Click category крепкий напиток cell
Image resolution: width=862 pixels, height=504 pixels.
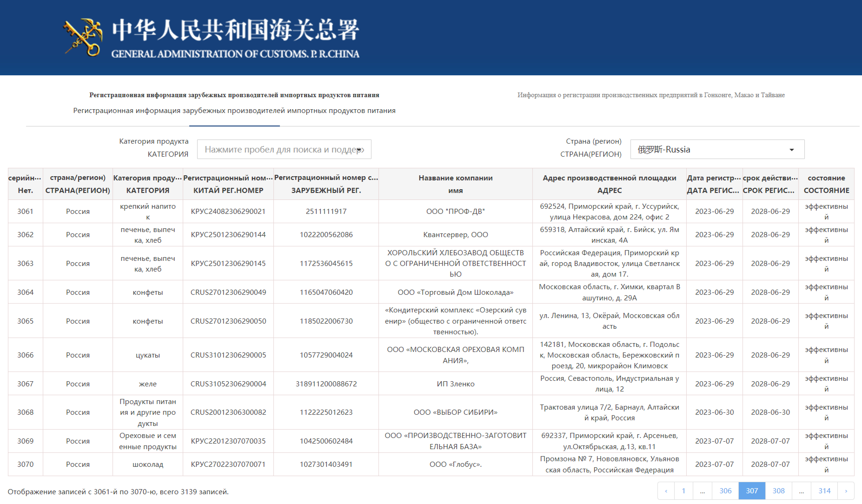148,212
